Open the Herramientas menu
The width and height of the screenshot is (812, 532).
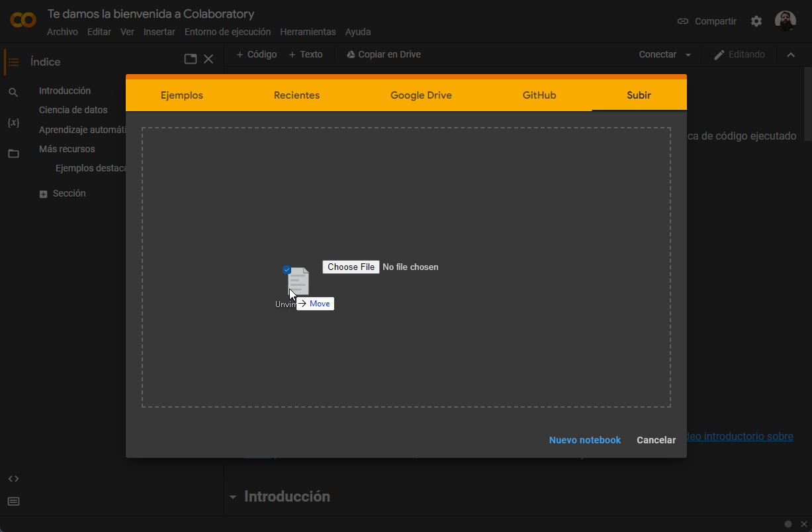(x=308, y=32)
